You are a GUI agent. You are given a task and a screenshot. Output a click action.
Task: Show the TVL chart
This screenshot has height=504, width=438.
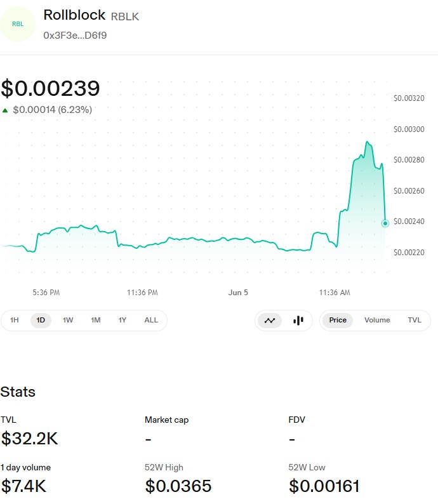coord(415,320)
